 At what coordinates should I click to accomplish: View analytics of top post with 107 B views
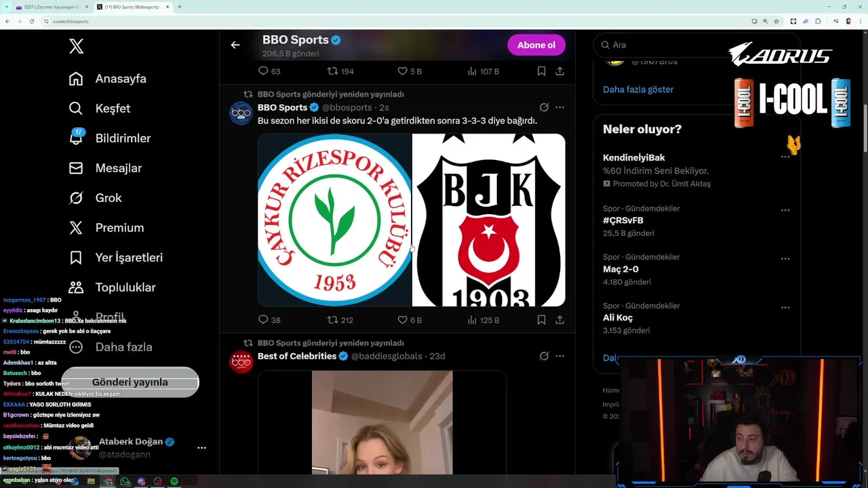point(484,71)
